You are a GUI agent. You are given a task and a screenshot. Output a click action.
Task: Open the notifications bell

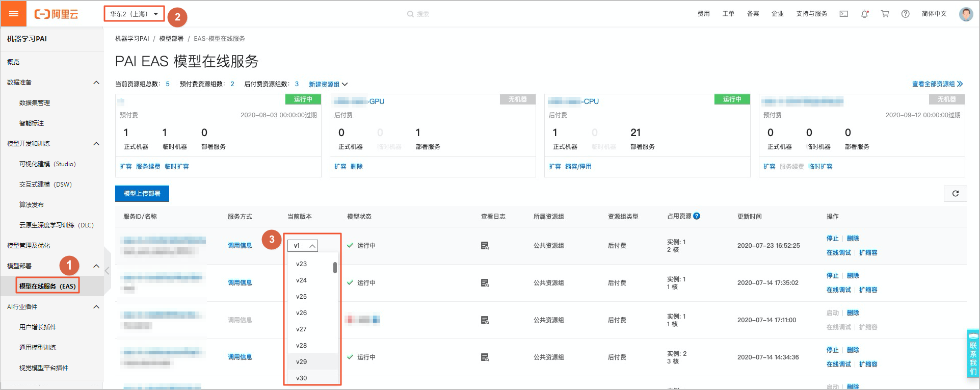click(x=865, y=14)
